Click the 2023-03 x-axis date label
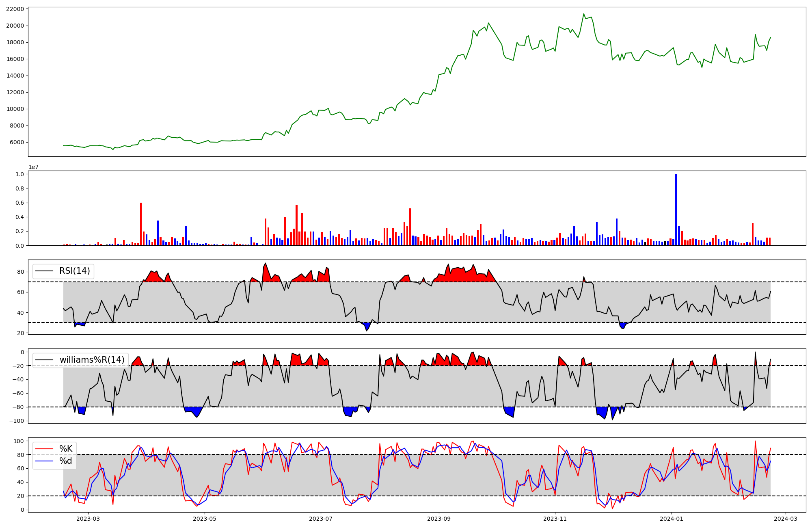 click(x=88, y=519)
